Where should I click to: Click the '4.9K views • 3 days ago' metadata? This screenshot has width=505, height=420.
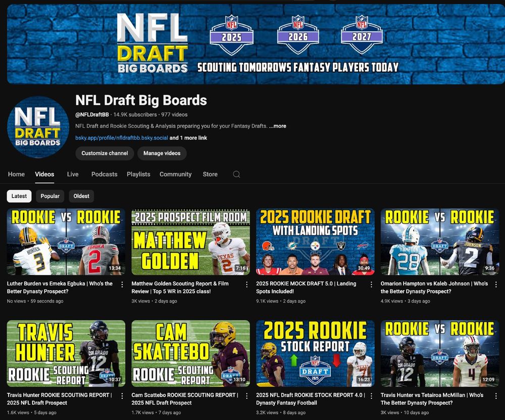click(x=405, y=301)
